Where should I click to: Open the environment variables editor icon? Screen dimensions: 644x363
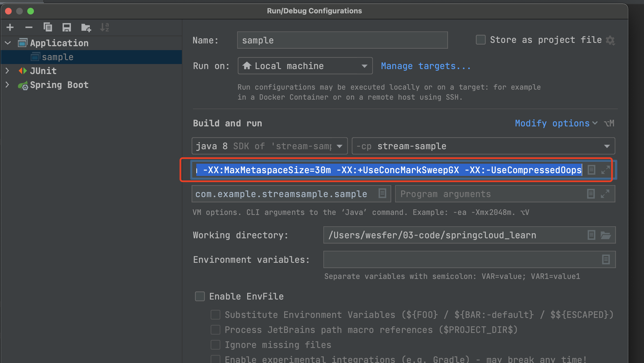[x=606, y=259]
